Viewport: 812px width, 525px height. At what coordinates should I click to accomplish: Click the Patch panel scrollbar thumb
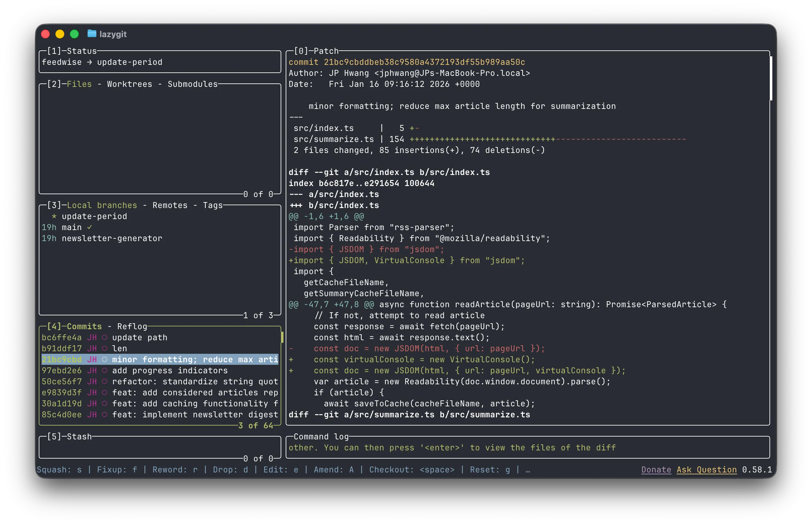[771, 78]
